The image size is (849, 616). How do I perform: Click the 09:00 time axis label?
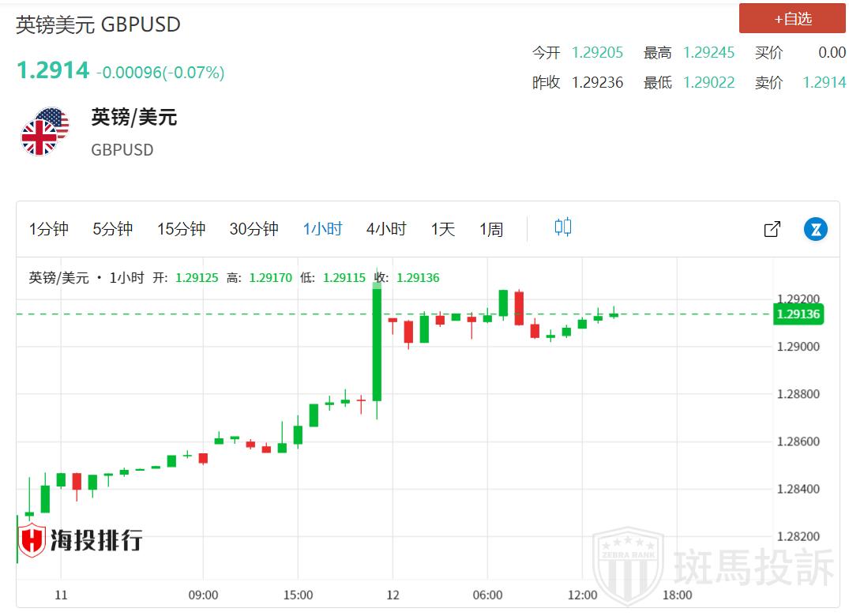click(x=203, y=595)
